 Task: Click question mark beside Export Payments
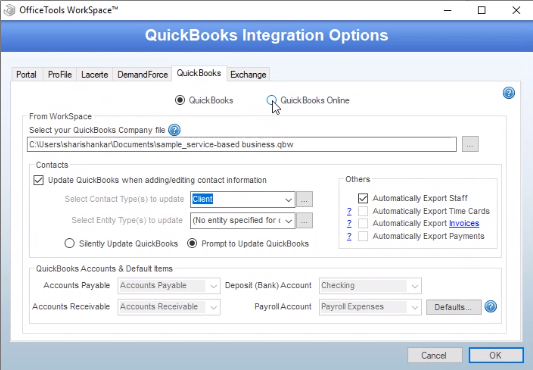pos(349,236)
